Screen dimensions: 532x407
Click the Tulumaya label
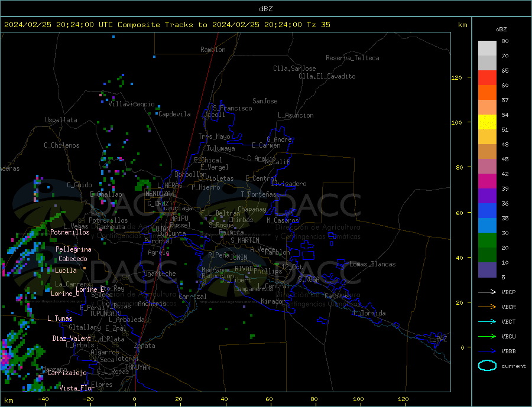[221, 148]
